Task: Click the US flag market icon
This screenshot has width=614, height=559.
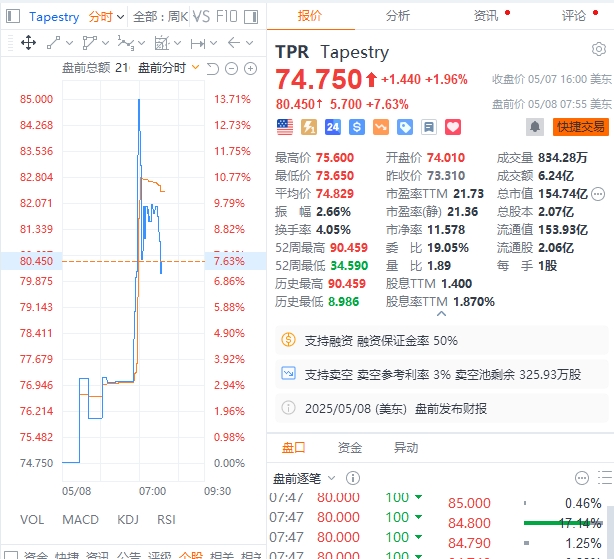Action: tap(285, 127)
